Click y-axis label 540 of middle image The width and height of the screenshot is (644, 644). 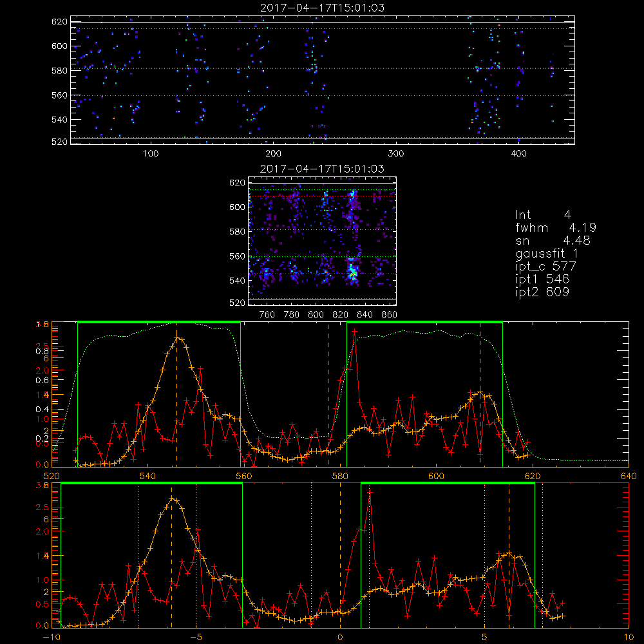(x=237, y=281)
